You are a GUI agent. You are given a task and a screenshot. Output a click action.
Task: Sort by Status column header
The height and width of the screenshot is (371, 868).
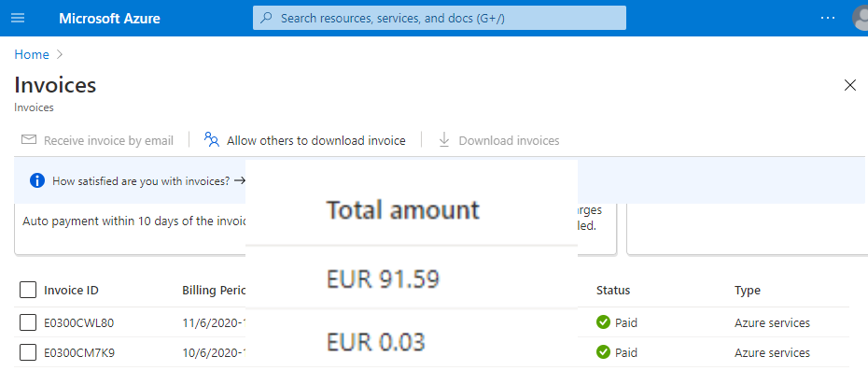613,290
